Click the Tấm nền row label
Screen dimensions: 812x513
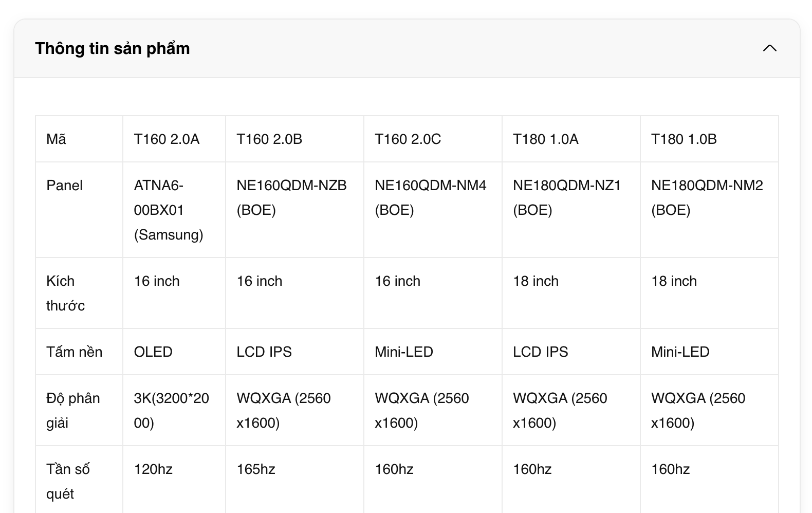point(74,352)
